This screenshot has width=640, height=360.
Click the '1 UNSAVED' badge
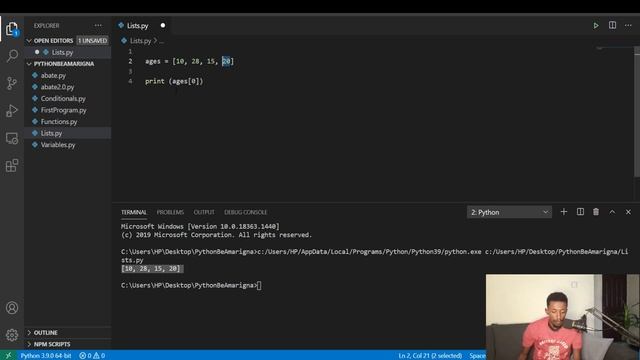tap(92, 40)
